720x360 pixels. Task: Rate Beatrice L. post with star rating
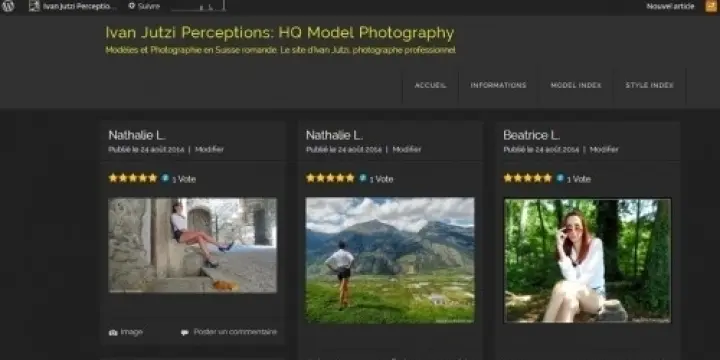(x=528, y=178)
